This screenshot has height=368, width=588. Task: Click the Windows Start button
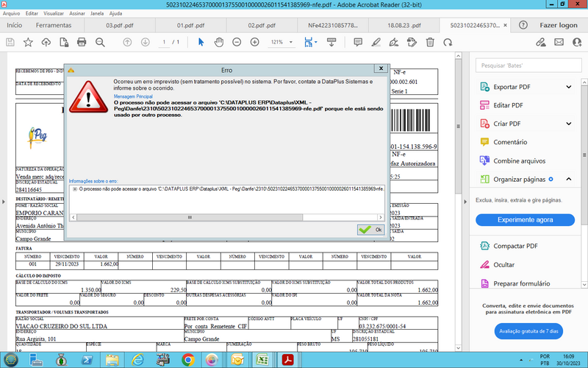click(10, 360)
